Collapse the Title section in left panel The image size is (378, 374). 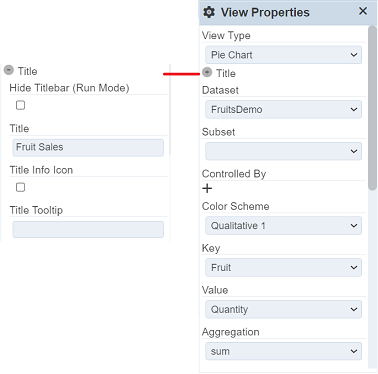[9, 70]
